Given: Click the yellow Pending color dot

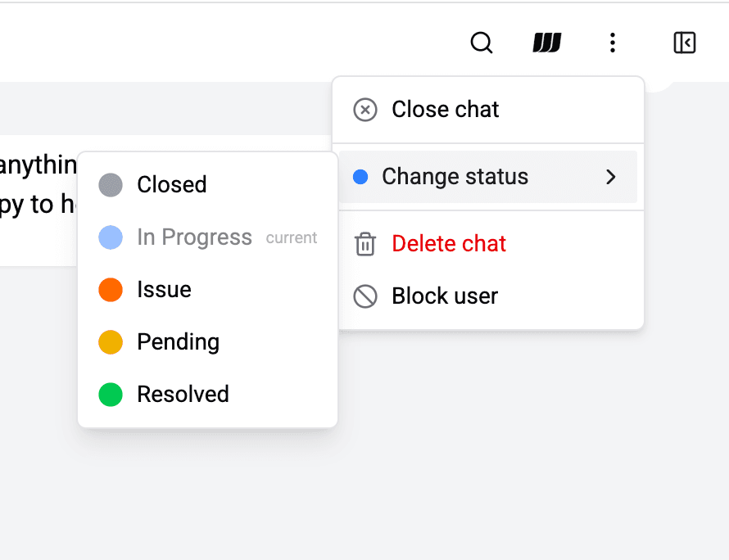Looking at the screenshot, I should [111, 342].
